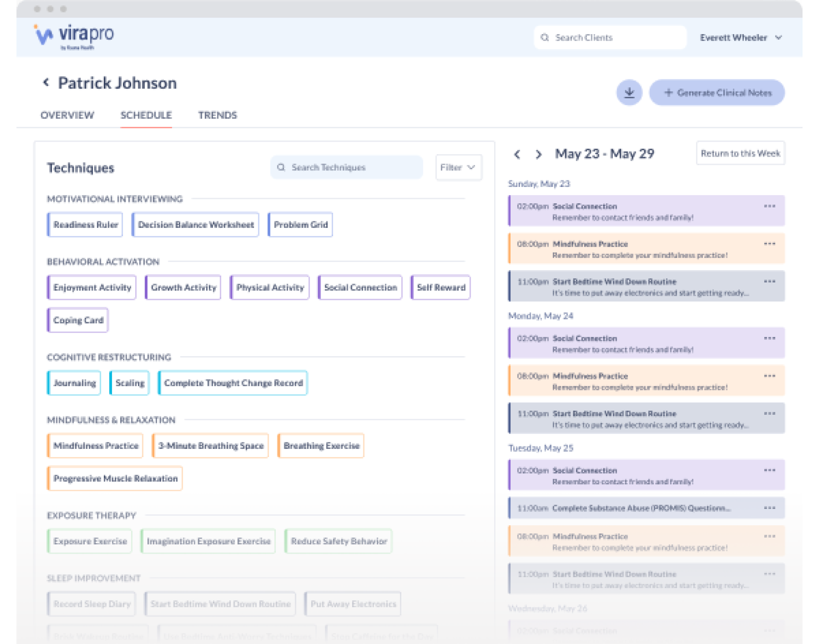Open options for Monday 08:00pm Mindfulness Practice
819x644 pixels.
click(769, 376)
